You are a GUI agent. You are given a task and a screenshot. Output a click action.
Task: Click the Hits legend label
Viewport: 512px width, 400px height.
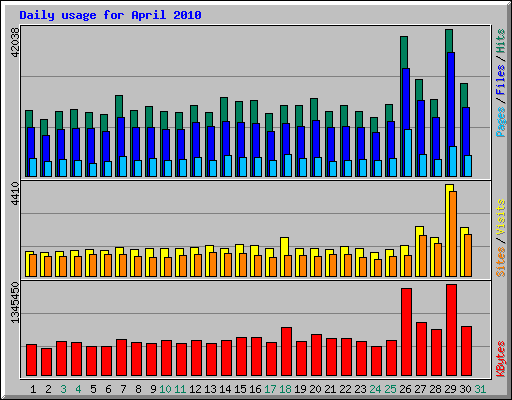(500, 41)
